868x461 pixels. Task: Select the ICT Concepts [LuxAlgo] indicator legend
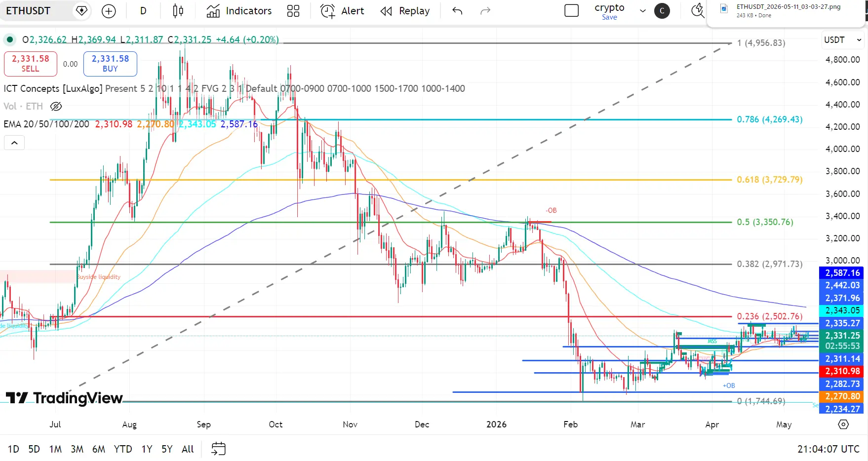[x=53, y=88]
